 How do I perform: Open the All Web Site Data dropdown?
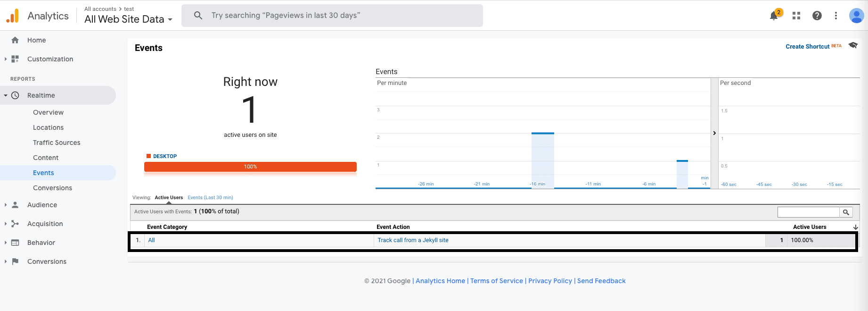click(128, 19)
